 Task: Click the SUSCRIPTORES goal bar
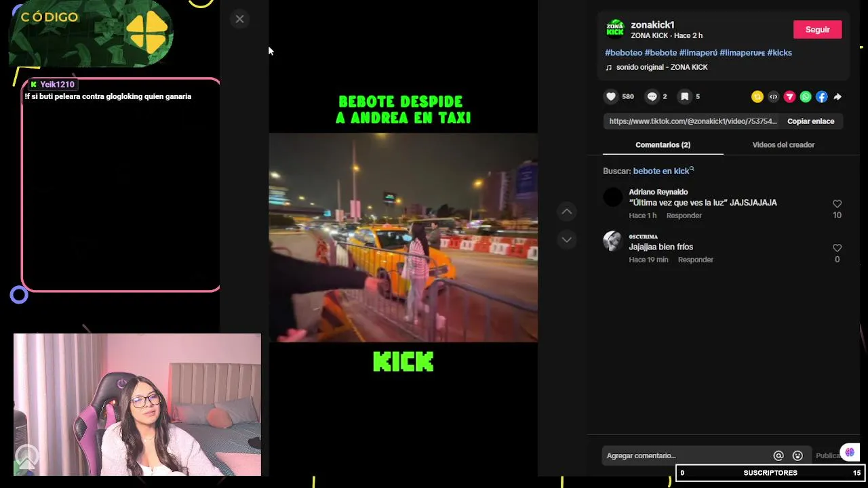(x=770, y=473)
